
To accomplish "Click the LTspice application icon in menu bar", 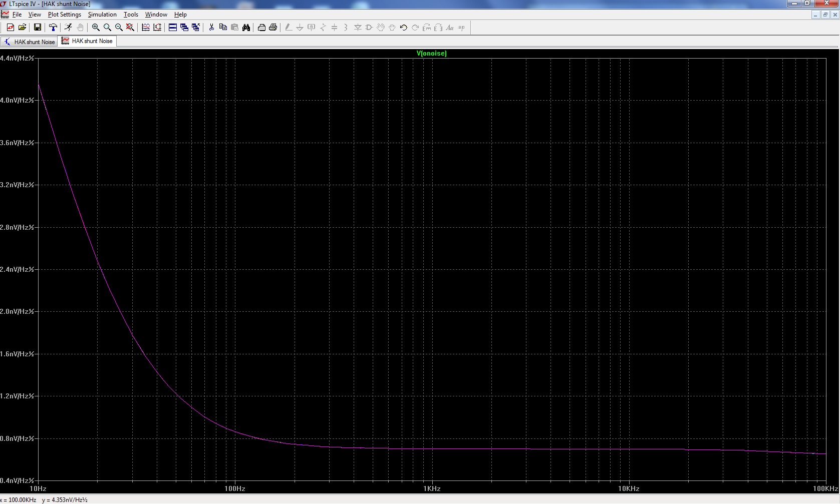I will [5, 15].
